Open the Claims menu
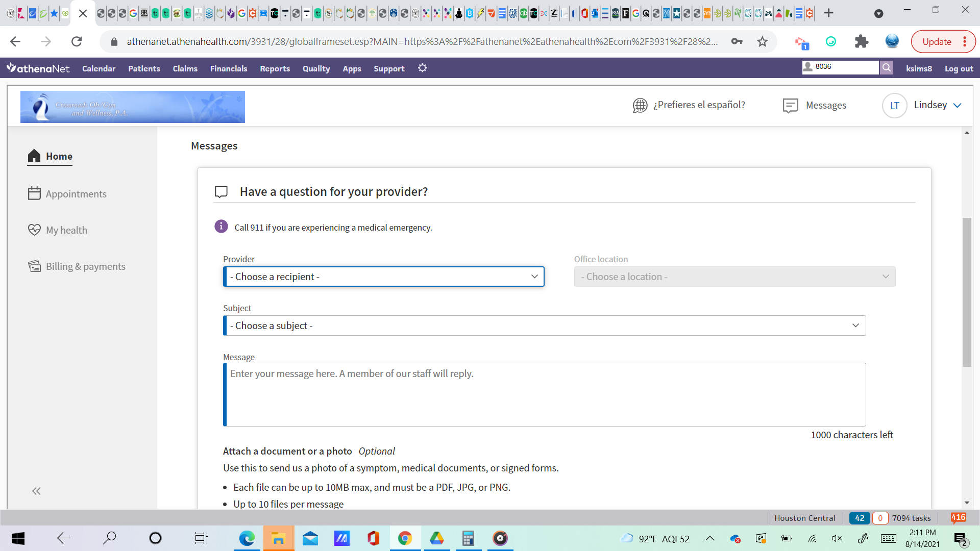The height and width of the screenshot is (551, 980). point(185,68)
